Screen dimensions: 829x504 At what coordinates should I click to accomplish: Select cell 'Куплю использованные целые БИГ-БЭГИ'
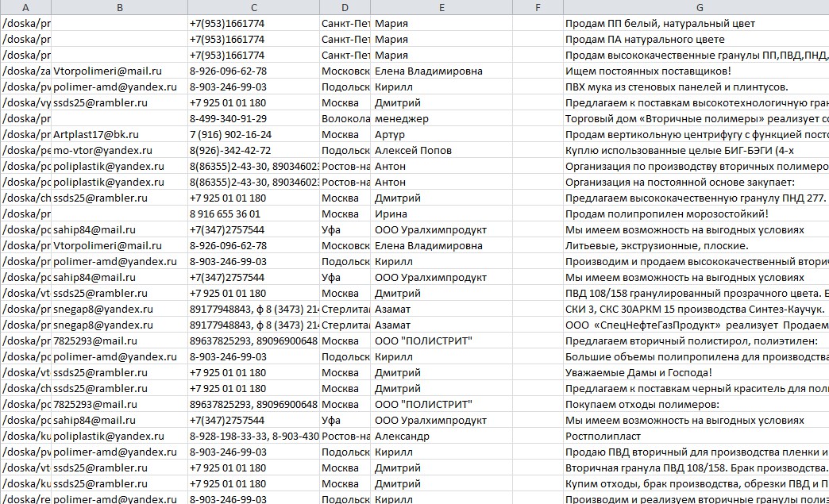tap(696, 150)
